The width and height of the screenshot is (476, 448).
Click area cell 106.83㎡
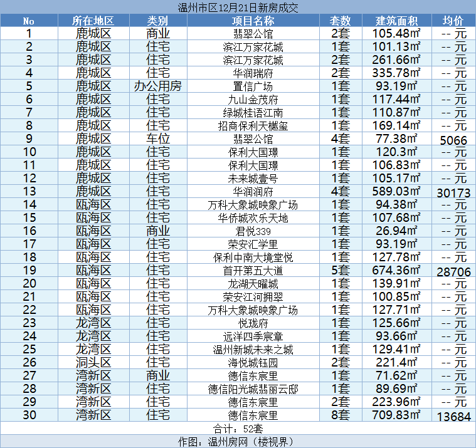[x=396, y=165]
